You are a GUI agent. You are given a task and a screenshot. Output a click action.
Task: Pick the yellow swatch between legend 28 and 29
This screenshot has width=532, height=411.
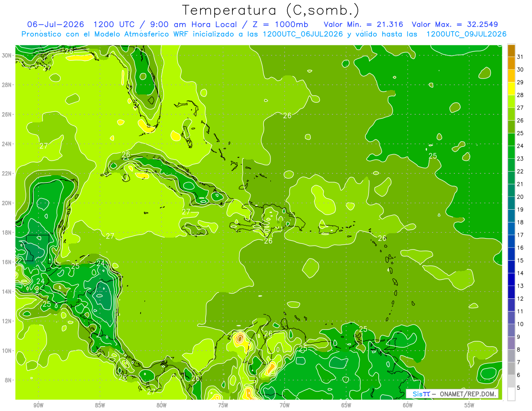[x=511, y=89]
